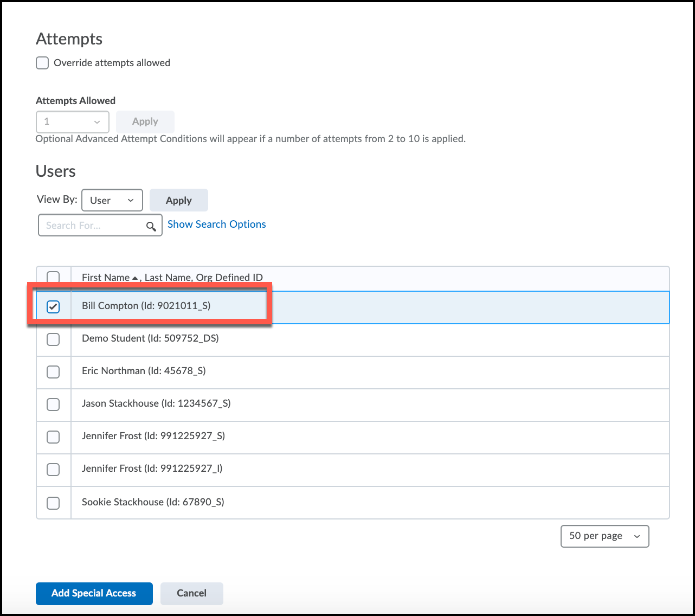The height and width of the screenshot is (616, 695).
Task: Click the Cancel button
Action: pos(192,593)
